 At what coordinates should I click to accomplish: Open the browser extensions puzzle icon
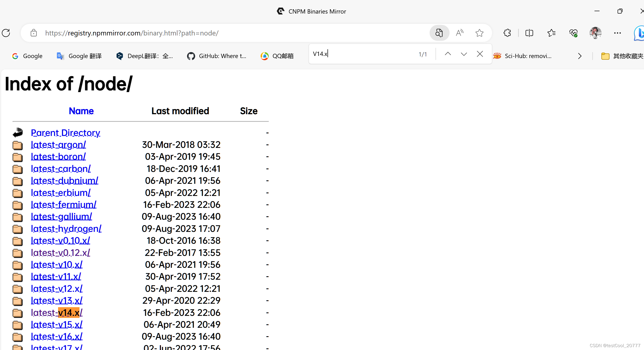[x=507, y=33]
